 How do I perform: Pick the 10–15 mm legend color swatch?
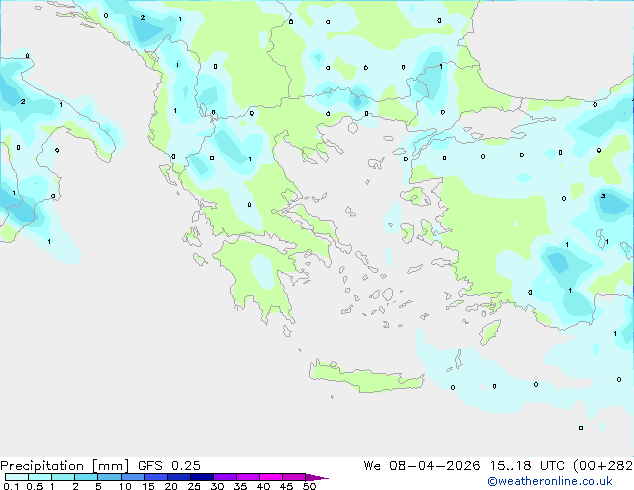point(132,477)
